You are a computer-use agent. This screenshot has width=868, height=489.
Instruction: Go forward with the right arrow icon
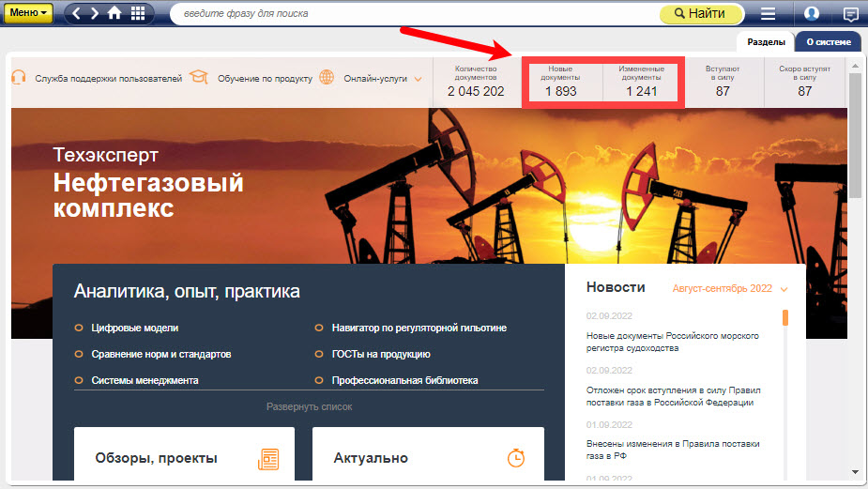pos(95,13)
